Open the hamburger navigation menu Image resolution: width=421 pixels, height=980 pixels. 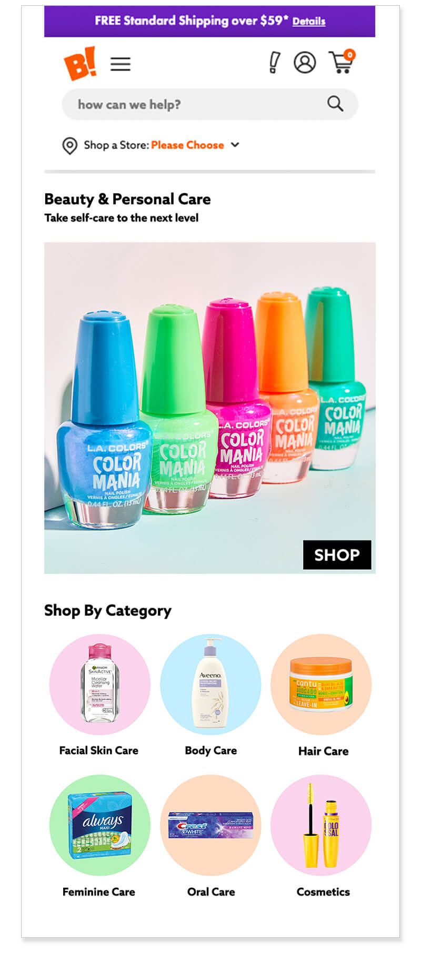[x=121, y=64]
